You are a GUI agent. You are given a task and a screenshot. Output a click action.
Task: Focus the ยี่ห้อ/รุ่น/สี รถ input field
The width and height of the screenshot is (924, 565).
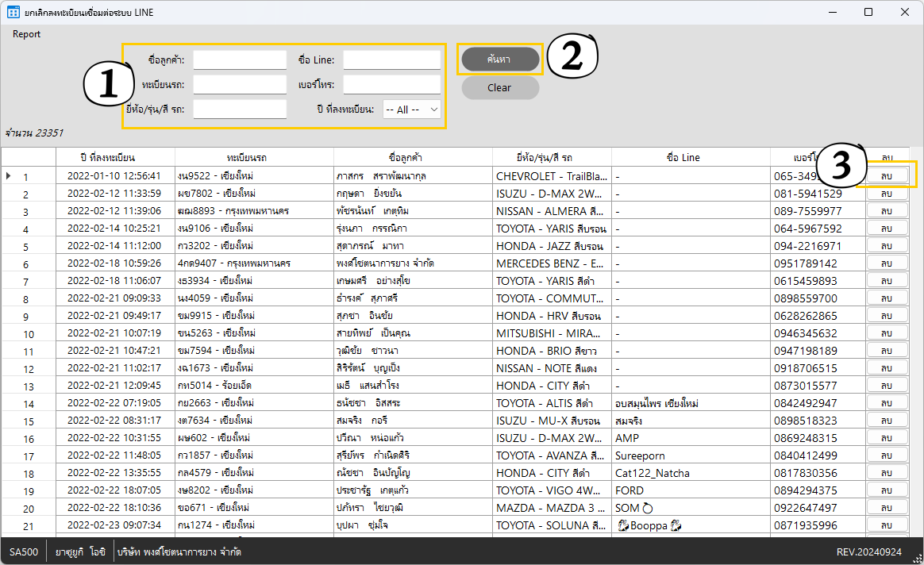(240, 110)
